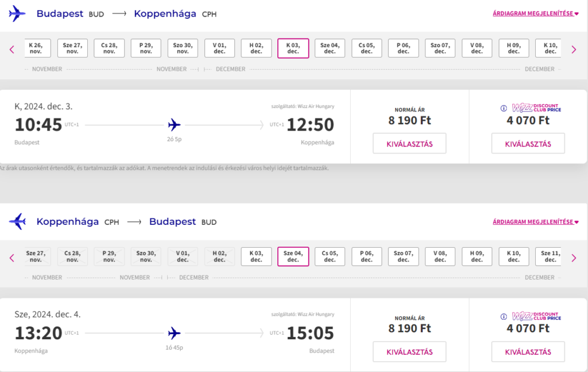Choose return Discount Club price Kiválasztás
The width and height of the screenshot is (588, 372).
[x=528, y=352]
